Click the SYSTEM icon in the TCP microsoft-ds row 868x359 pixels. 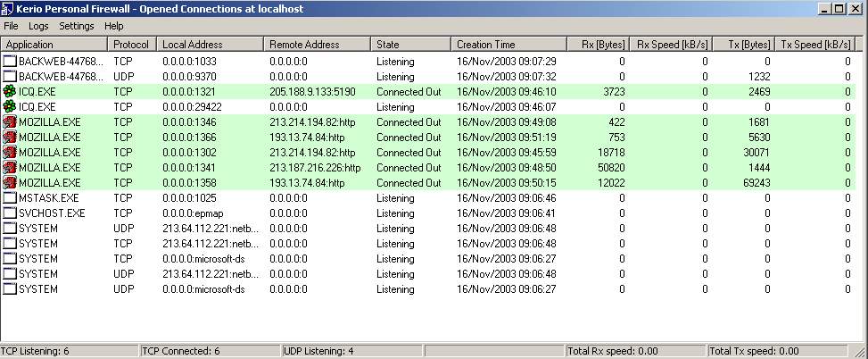[10, 259]
